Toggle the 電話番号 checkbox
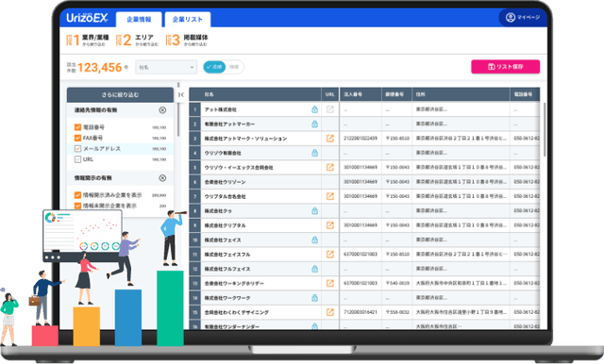Screen dimensions: 604x364 tap(77, 127)
